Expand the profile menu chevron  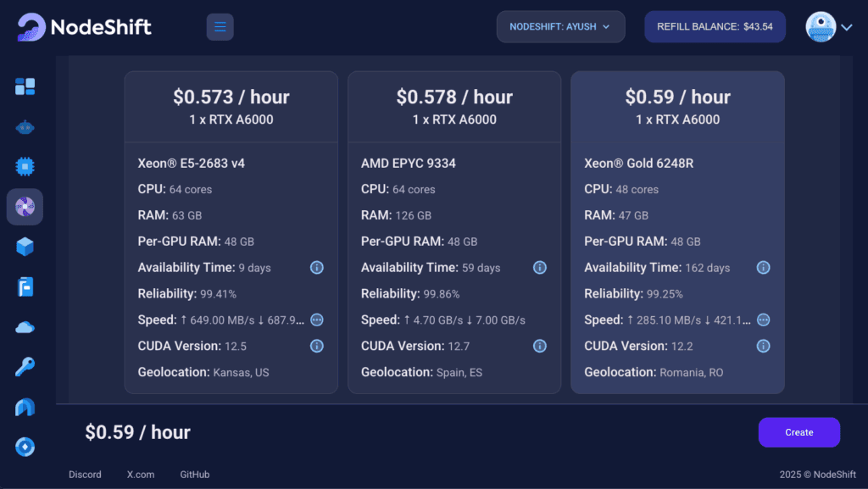click(x=847, y=27)
